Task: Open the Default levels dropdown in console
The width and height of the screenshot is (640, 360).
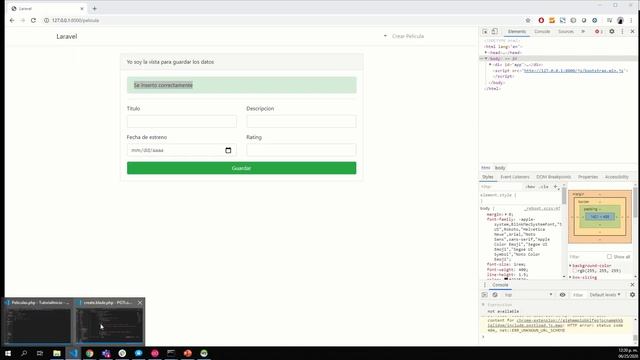Action: [x=605, y=295]
